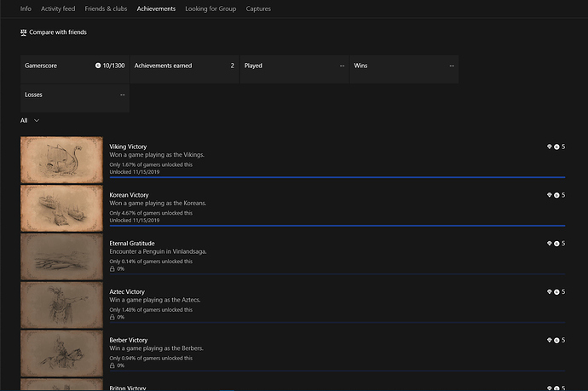Click 'Won a game playing as the Koreans.'
This screenshot has height=391, width=588.
coord(158,204)
